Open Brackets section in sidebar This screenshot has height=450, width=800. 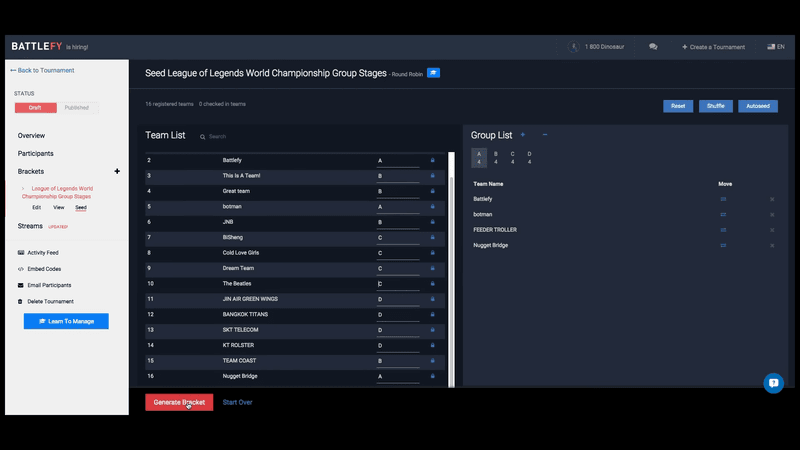pyautogui.click(x=31, y=171)
